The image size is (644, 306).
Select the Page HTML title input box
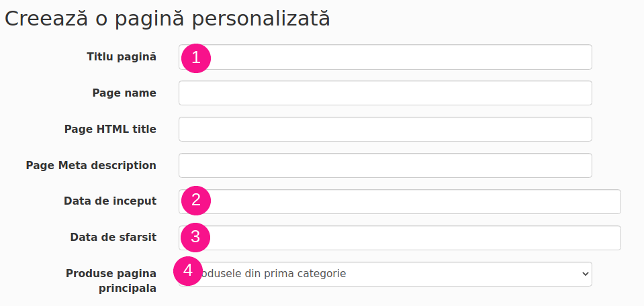[385, 130]
